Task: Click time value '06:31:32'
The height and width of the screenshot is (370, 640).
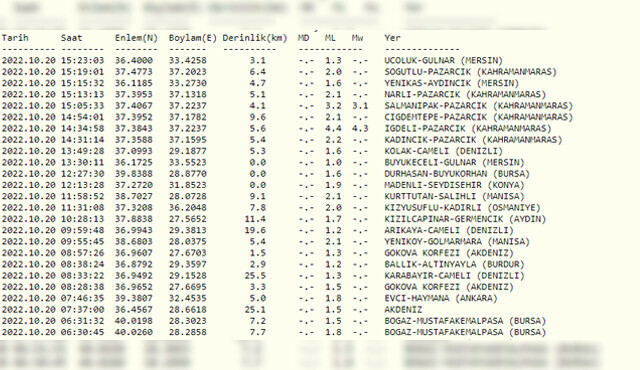Action: point(82,321)
